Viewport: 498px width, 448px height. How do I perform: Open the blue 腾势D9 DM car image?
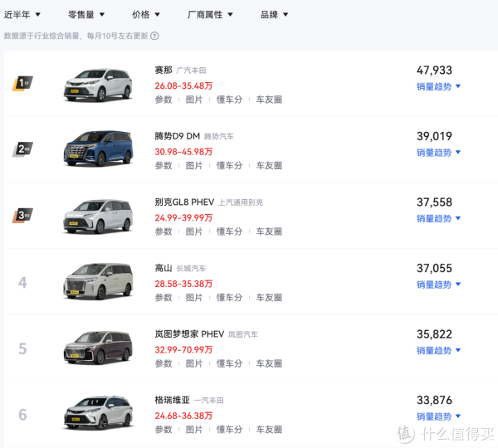click(x=99, y=149)
